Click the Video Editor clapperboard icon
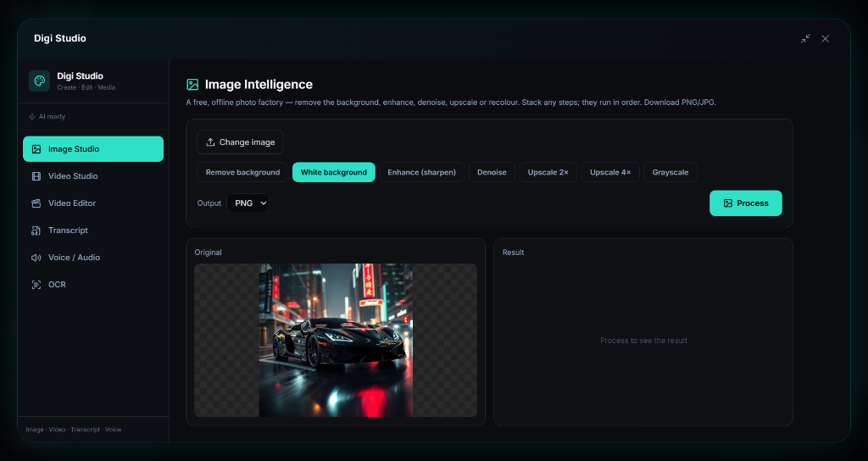 pos(36,203)
